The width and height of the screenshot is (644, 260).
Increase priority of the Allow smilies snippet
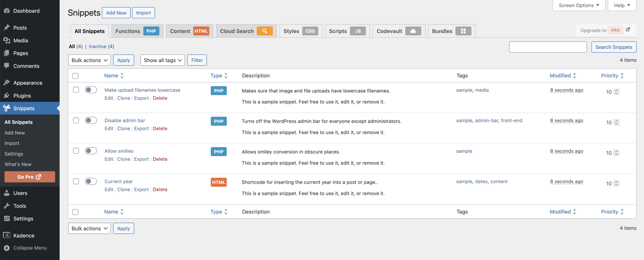pos(616,151)
